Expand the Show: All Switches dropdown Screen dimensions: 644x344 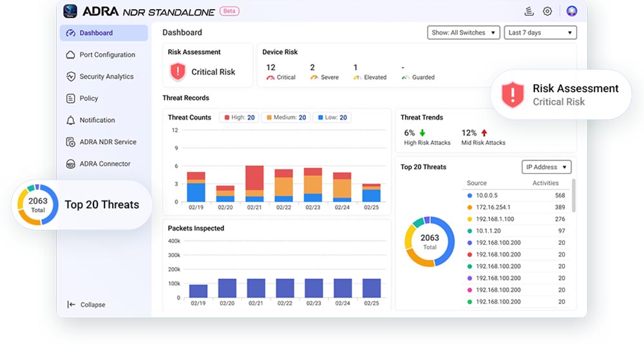464,33
